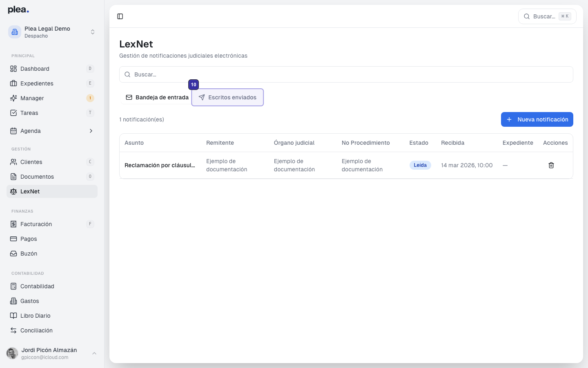Open Documentos section
The image size is (588, 368).
pyautogui.click(x=52, y=177)
